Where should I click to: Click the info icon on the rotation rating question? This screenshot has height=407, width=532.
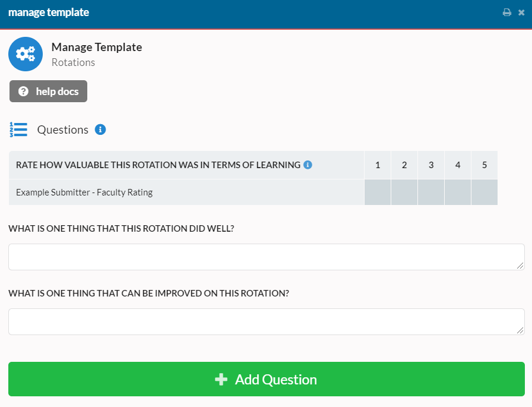coord(308,165)
